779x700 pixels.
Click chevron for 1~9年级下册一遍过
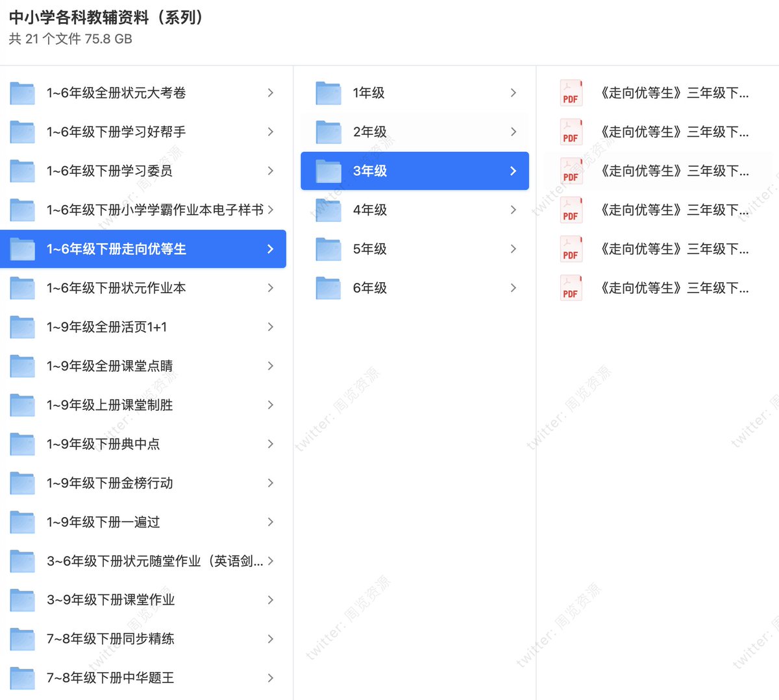click(271, 522)
